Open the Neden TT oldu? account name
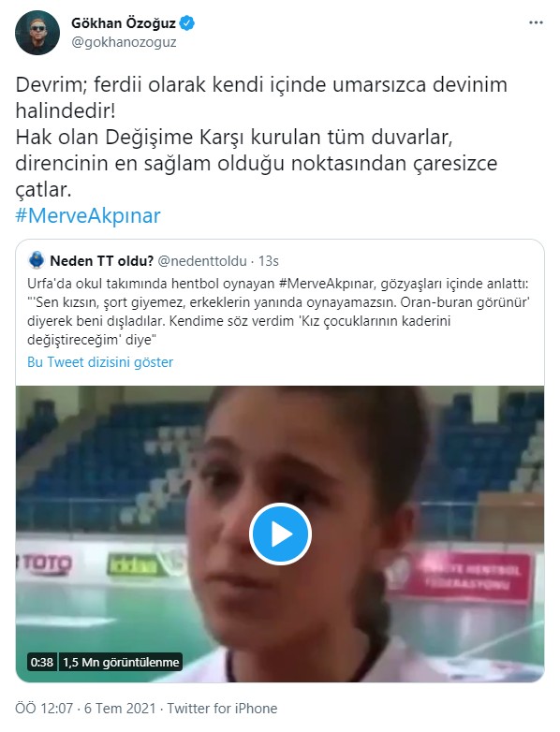Image resolution: width=560 pixels, height=732 pixels. click(101, 261)
